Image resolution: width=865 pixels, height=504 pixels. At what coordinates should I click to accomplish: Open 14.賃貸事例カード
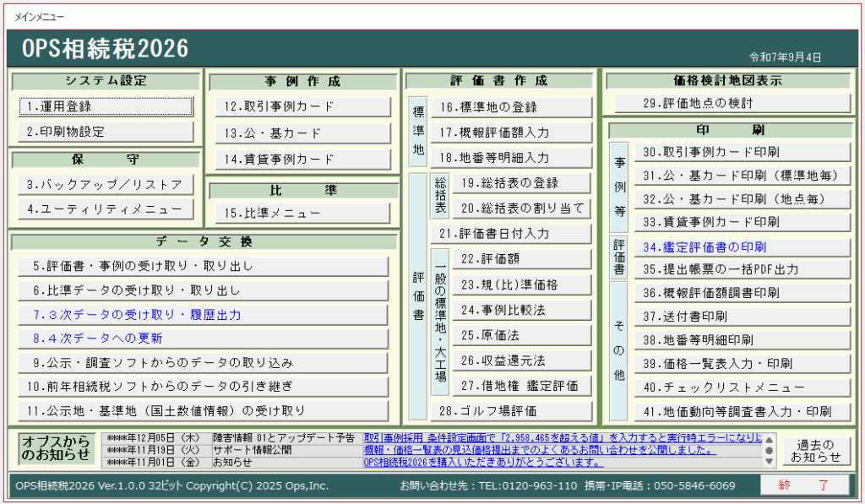click(x=302, y=159)
